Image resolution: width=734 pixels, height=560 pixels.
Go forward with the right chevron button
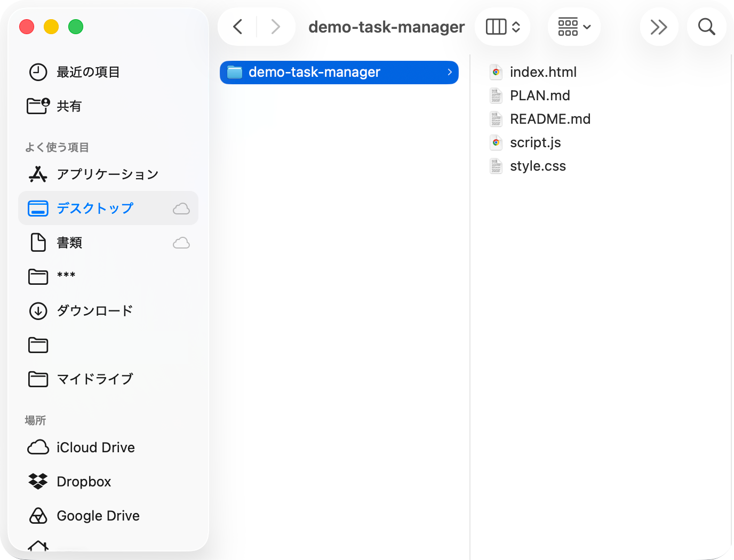(x=275, y=27)
